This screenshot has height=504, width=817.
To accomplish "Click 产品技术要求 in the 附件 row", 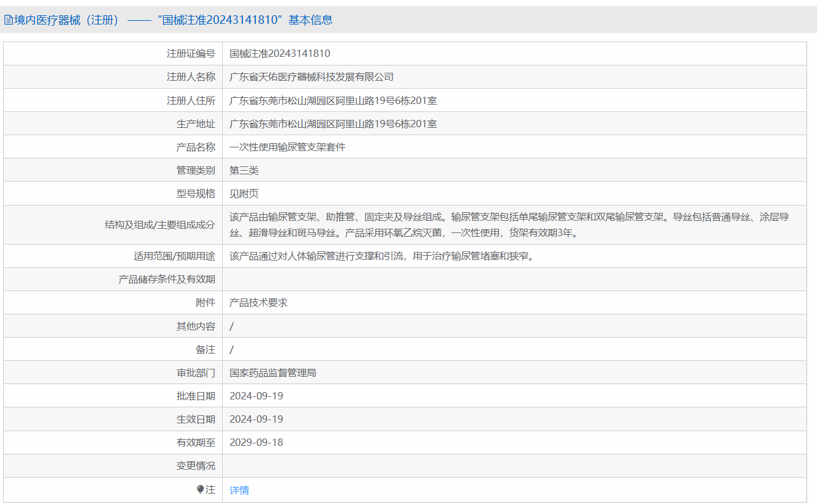I will (x=258, y=303).
